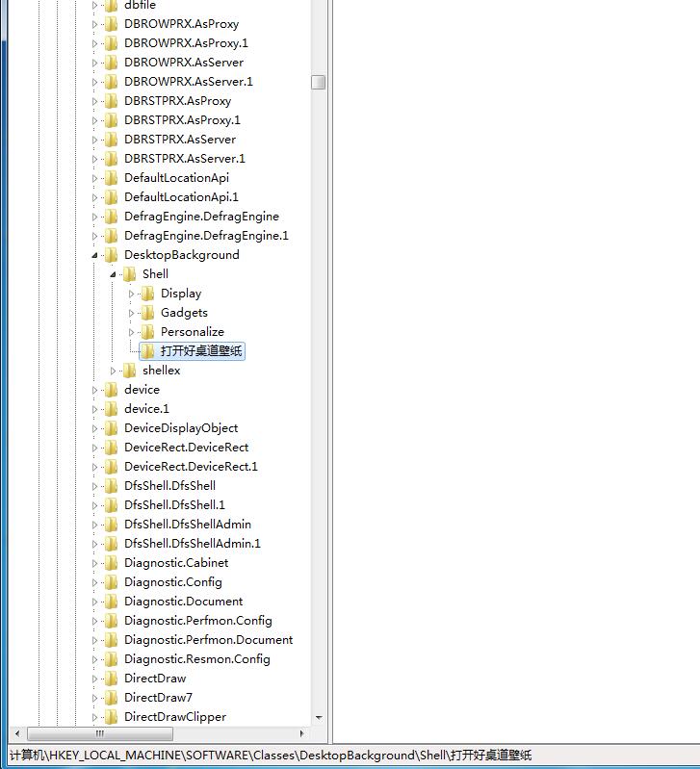700x769 pixels.
Task: Click the shellex key folder icon
Action: click(x=129, y=371)
